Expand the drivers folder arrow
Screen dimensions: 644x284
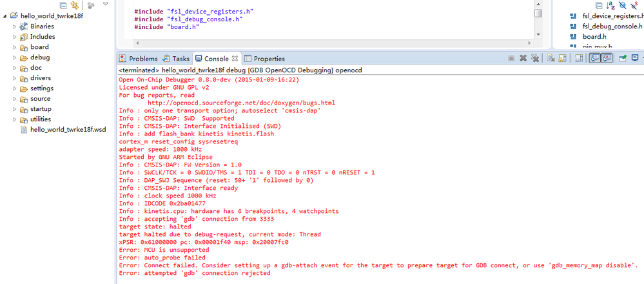point(14,78)
